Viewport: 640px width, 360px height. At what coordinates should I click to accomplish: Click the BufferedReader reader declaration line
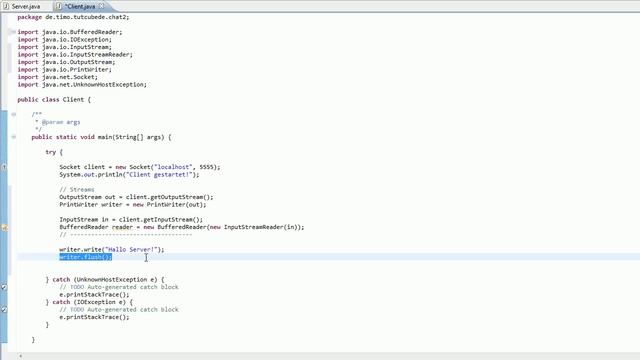tap(182, 227)
